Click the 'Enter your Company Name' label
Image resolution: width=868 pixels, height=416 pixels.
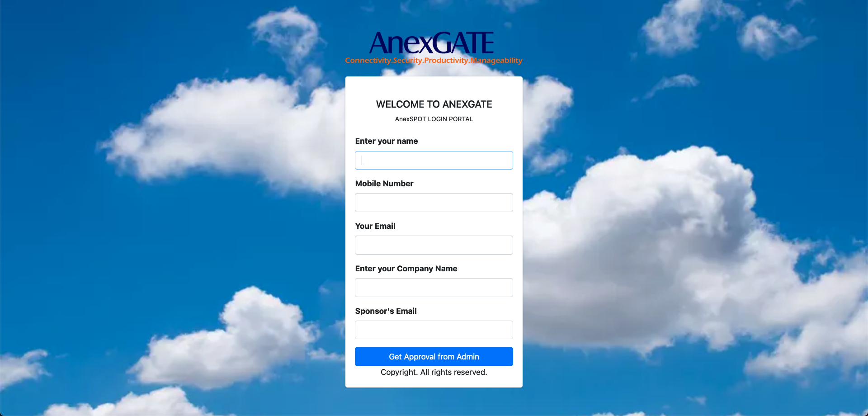click(406, 269)
